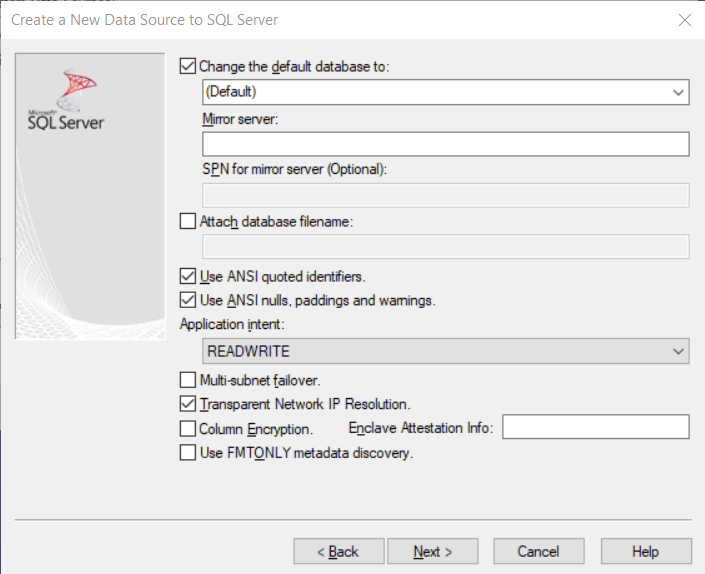Check Use FMTONLY metadata discovery
The width and height of the screenshot is (705, 574).
coord(188,452)
